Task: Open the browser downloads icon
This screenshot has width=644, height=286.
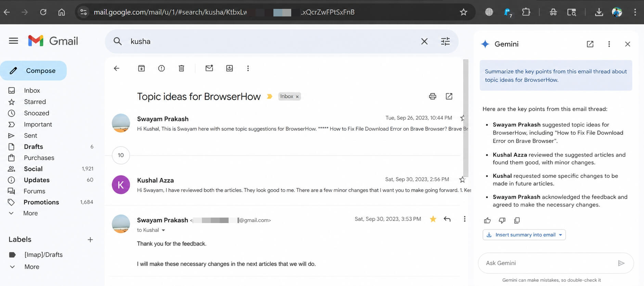Action: coord(599,12)
